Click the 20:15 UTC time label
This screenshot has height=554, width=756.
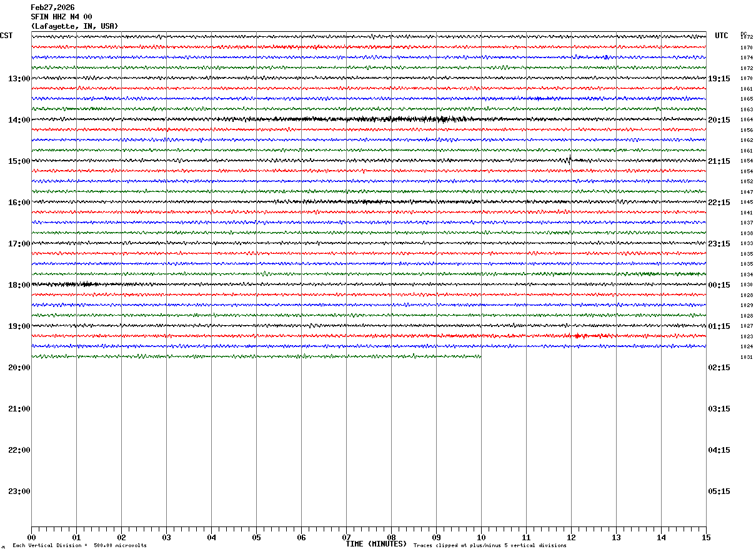click(719, 120)
